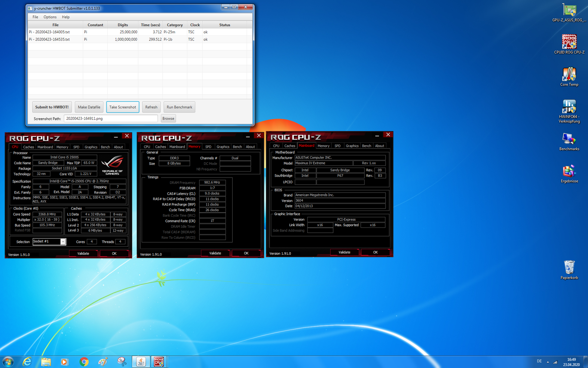
Task: Open the Bench tab in the Mainboard CPU-Z window
Action: click(x=367, y=146)
